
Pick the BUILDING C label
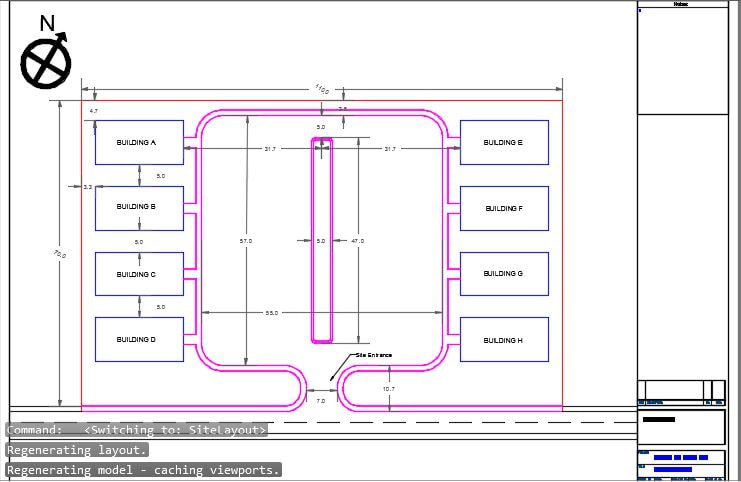click(x=136, y=275)
